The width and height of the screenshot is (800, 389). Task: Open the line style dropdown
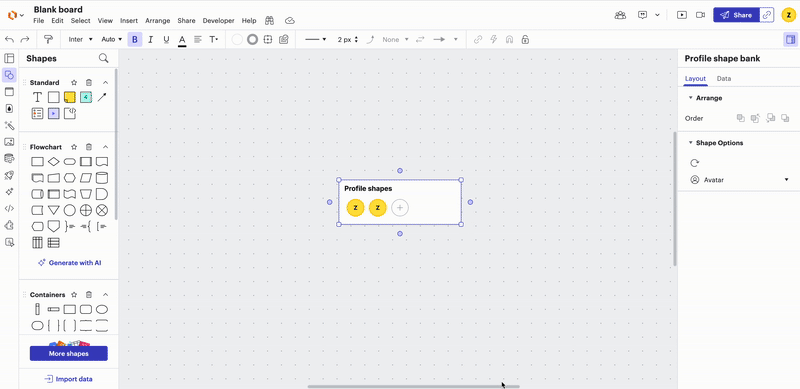click(315, 39)
